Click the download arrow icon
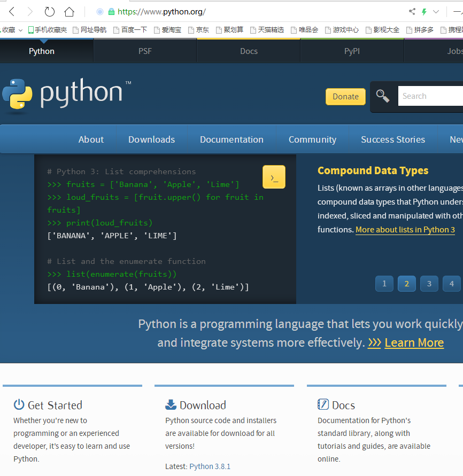 pyautogui.click(x=171, y=404)
